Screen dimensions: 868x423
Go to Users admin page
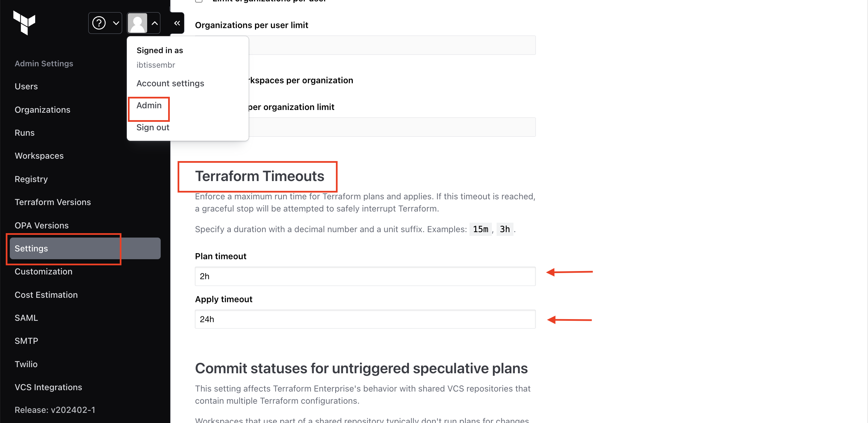pyautogui.click(x=26, y=87)
